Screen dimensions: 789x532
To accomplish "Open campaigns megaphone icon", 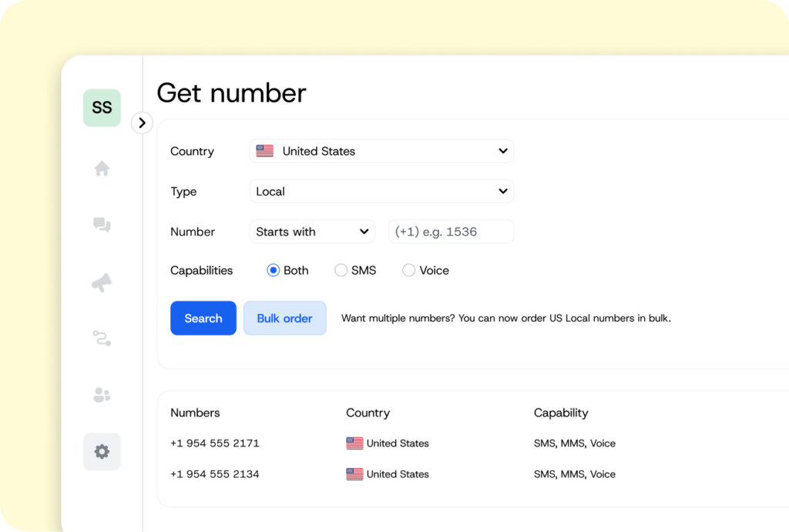I will 102,283.
